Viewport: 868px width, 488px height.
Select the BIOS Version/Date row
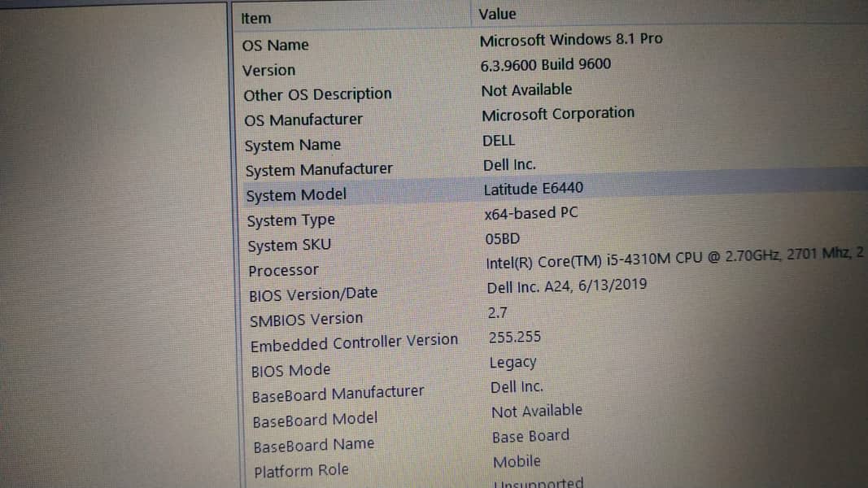tap(313, 294)
